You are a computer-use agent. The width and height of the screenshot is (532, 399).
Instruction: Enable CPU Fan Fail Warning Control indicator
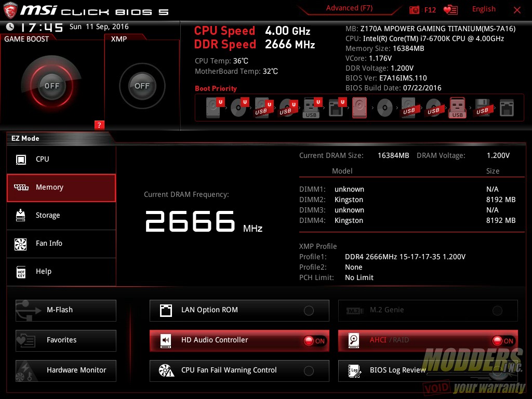coord(309,371)
